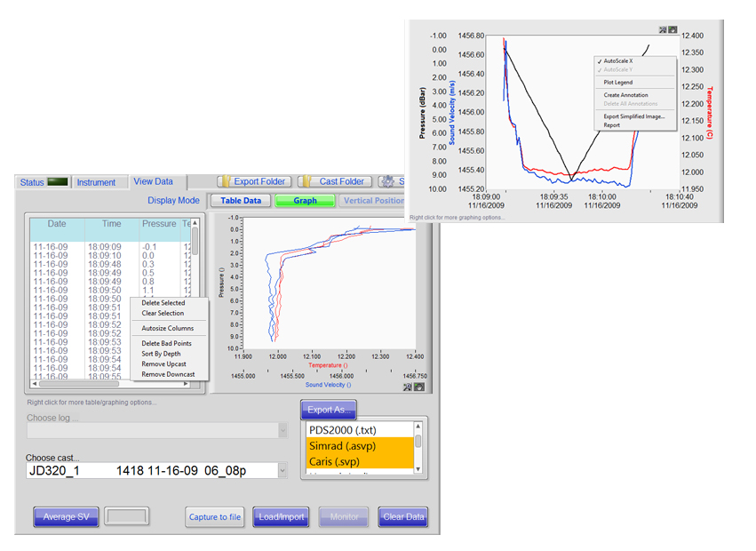Viewport: 756px width, 551px height.
Task: Open the Export Folder
Action: tap(252, 181)
